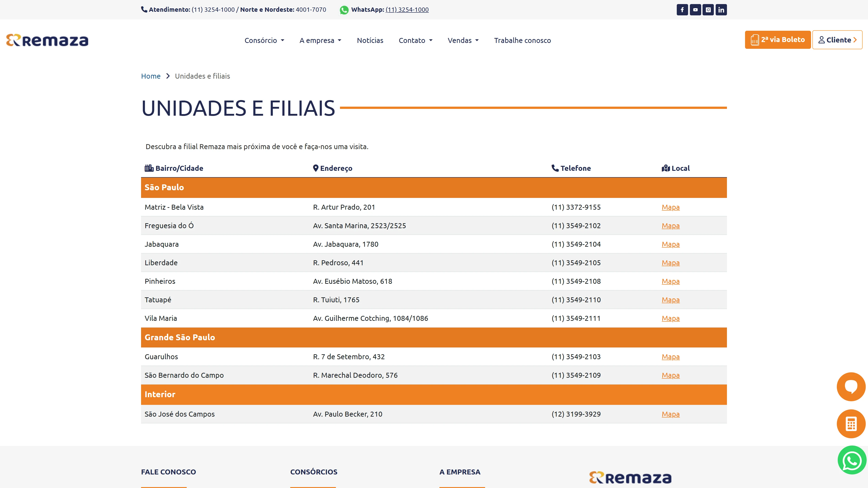This screenshot has height=488, width=868.
Task: Select address Av. Santa Marina, 2523/2525
Action: coord(360,226)
